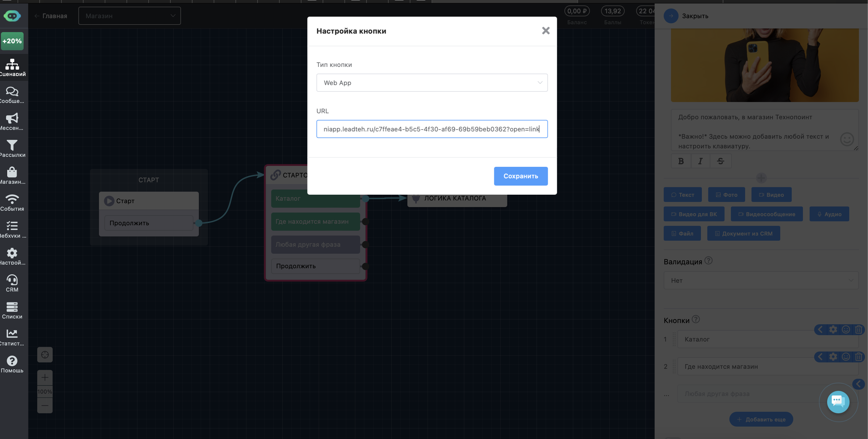Viewport: 868px width, 439px height.
Task: Toggle bold text formatting
Action: [x=681, y=161]
